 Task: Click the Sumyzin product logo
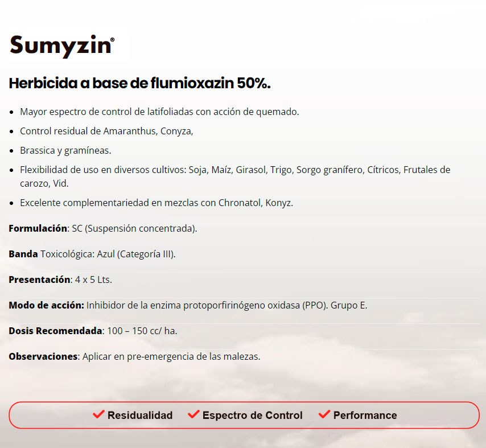[x=62, y=46]
